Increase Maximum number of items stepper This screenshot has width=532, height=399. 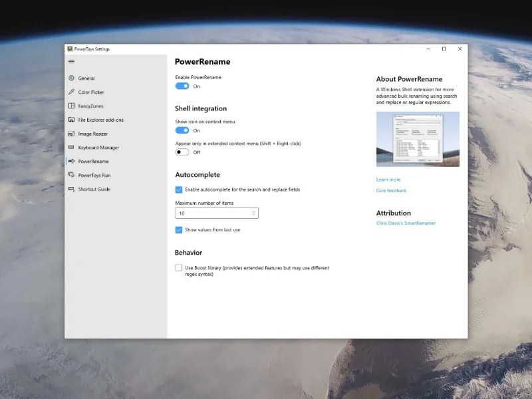coord(253,210)
